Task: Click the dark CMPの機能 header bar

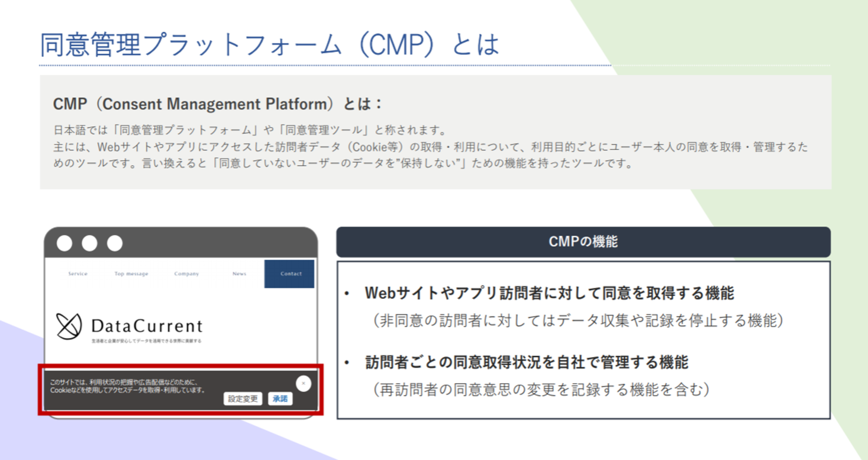Action: [x=583, y=241]
